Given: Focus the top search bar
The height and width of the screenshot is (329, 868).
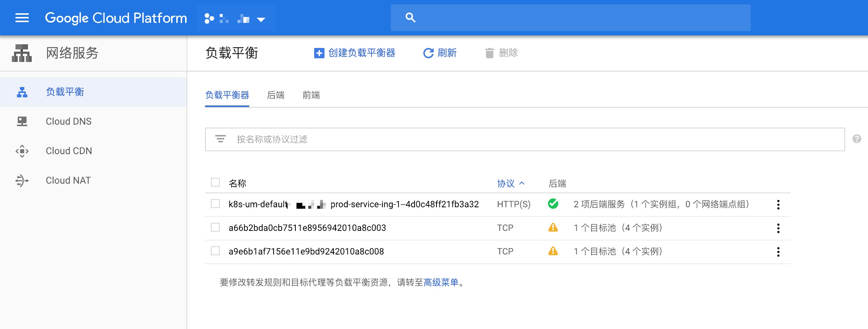Looking at the screenshot, I should [570, 18].
